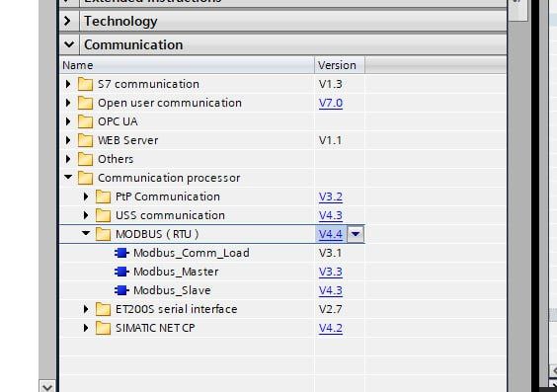Click the MODBUS V4.4 version link
The height and width of the screenshot is (392, 557).
[331, 234]
